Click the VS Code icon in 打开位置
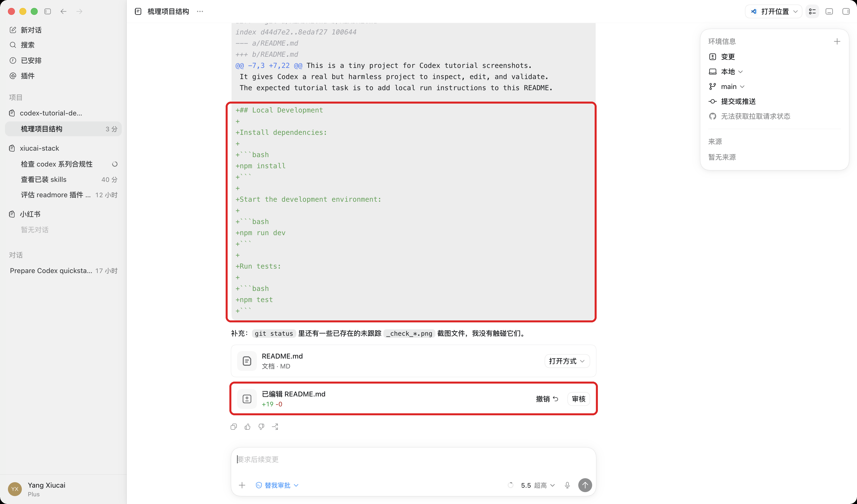Screen dimensions: 857x504 754,12
